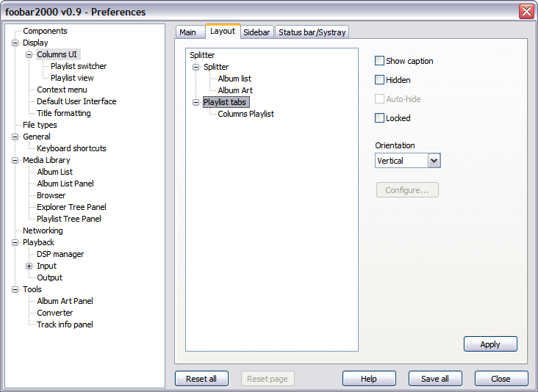Collapse the Playlist tabs layout node
Viewport: 538px width, 392px height.
click(x=196, y=102)
